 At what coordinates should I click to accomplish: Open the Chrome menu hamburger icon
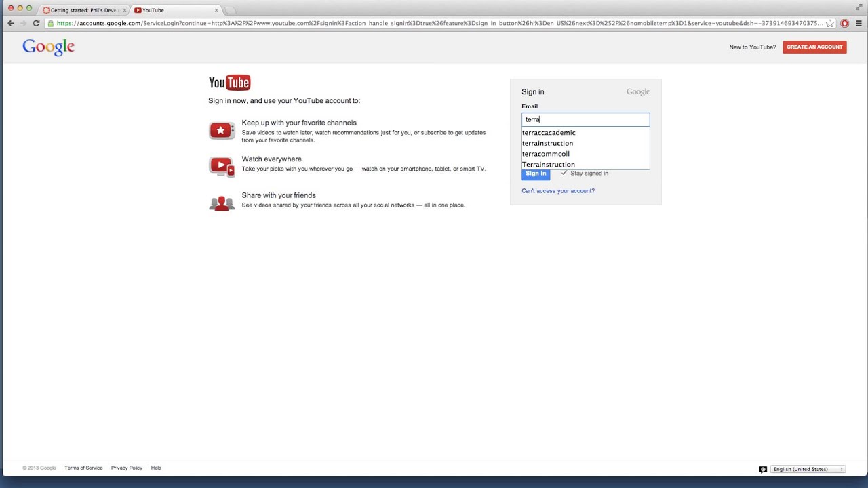(x=858, y=23)
